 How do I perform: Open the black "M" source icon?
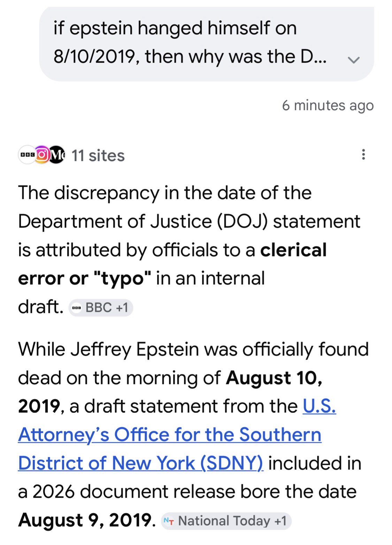tap(57, 155)
